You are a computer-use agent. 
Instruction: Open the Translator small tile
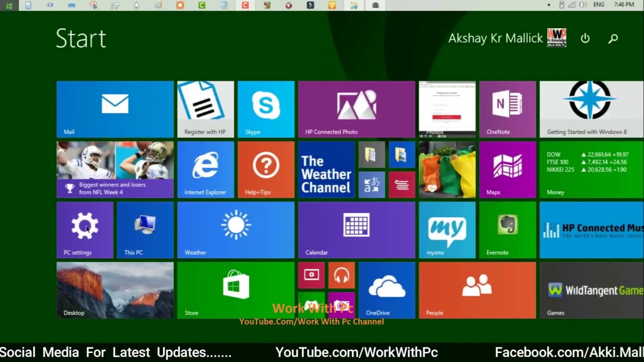coord(371,185)
